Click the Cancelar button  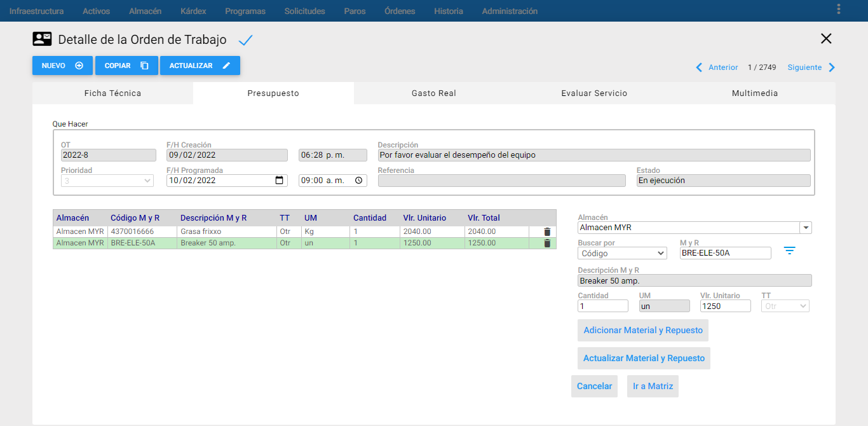[594, 386]
